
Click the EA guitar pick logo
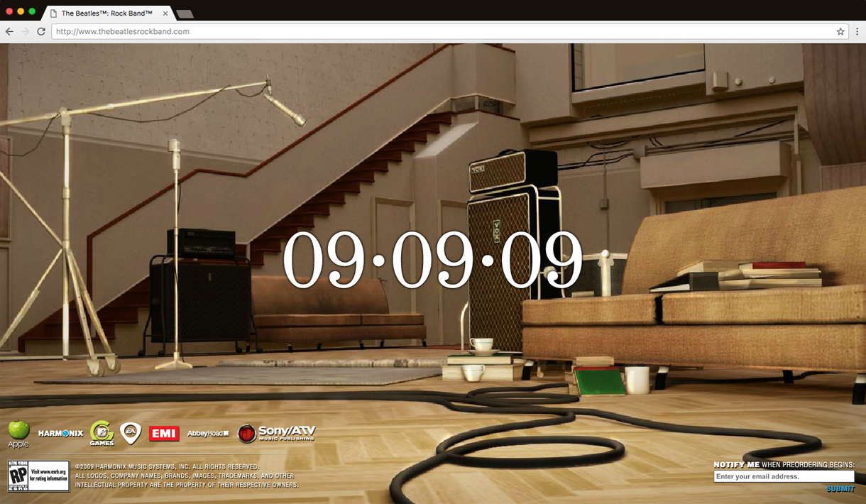(x=131, y=432)
